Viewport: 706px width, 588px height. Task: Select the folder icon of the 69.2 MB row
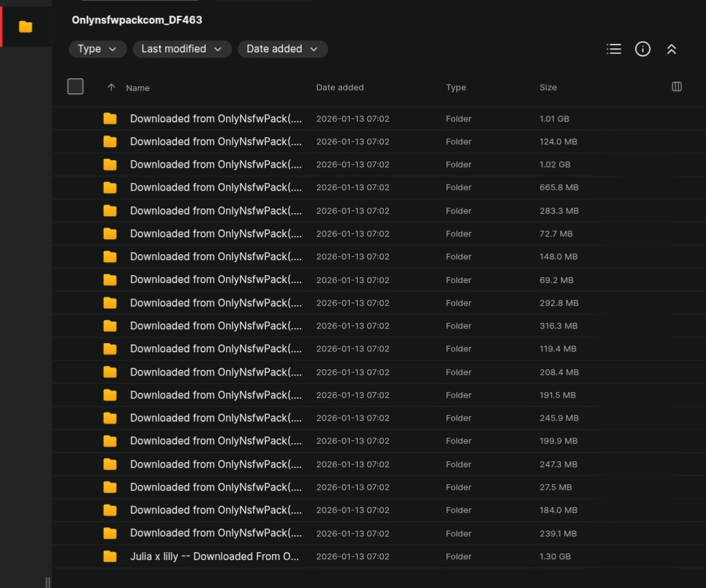click(x=110, y=280)
